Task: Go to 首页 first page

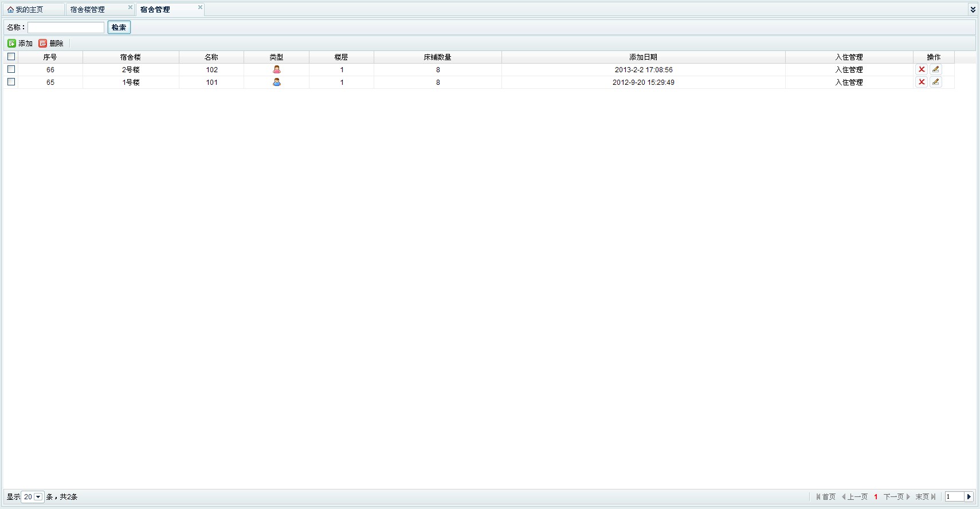Action: click(x=826, y=497)
